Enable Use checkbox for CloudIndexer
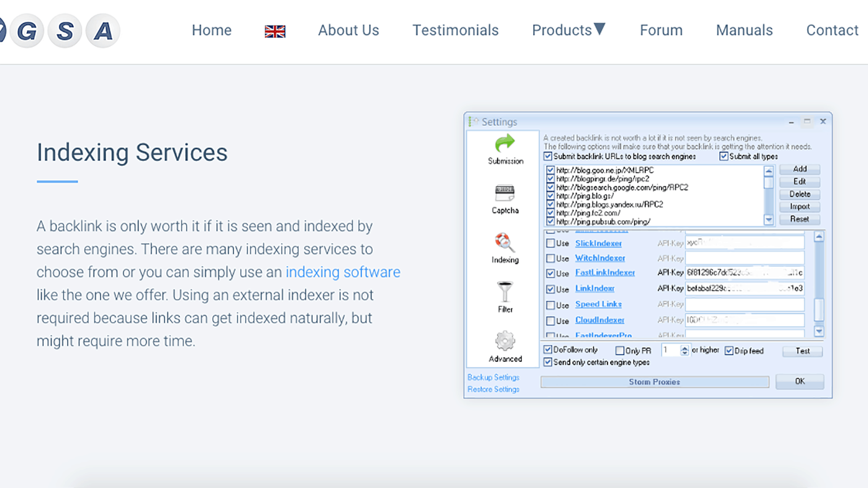 pyautogui.click(x=550, y=321)
